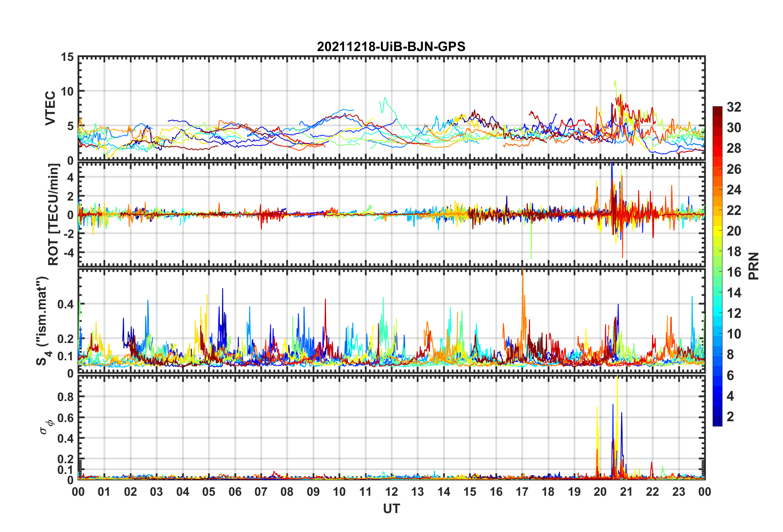Click the UT x-axis label

coord(391,509)
